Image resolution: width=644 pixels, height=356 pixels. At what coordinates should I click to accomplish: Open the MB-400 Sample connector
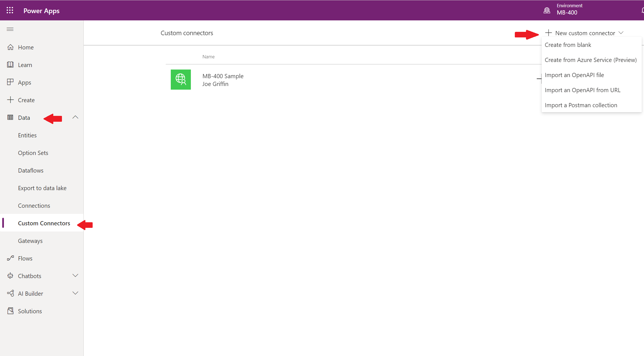(x=223, y=76)
